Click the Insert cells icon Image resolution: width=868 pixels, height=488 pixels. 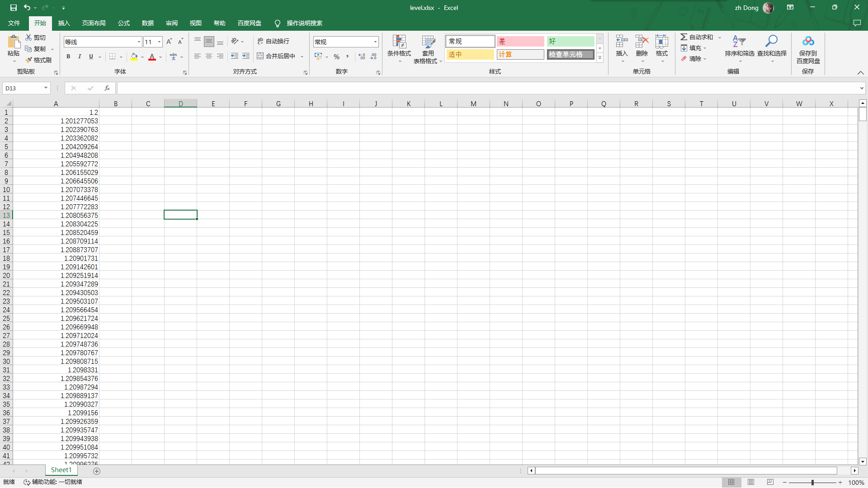(x=622, y=42)
